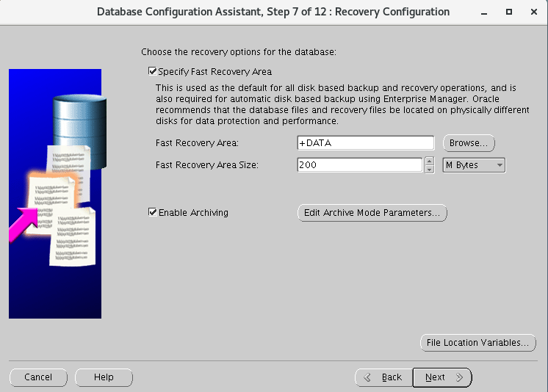Maximize the Database Configuration Assistant window
Screen dimensions: 548x392
[x=509, y=12]
